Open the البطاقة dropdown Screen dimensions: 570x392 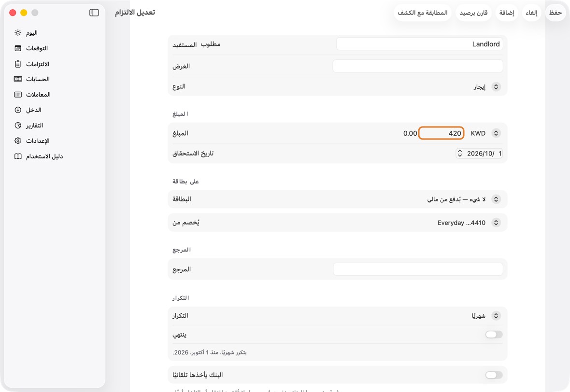464,199
